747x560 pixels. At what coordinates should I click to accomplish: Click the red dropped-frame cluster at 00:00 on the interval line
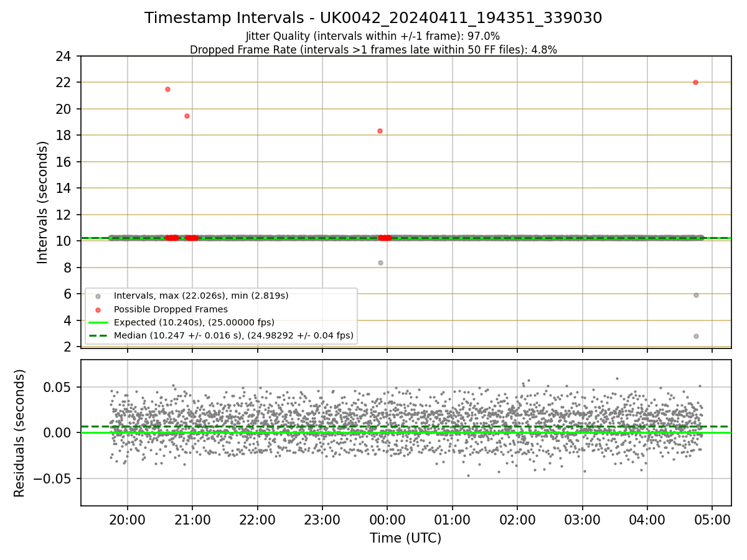pos(385,238)
